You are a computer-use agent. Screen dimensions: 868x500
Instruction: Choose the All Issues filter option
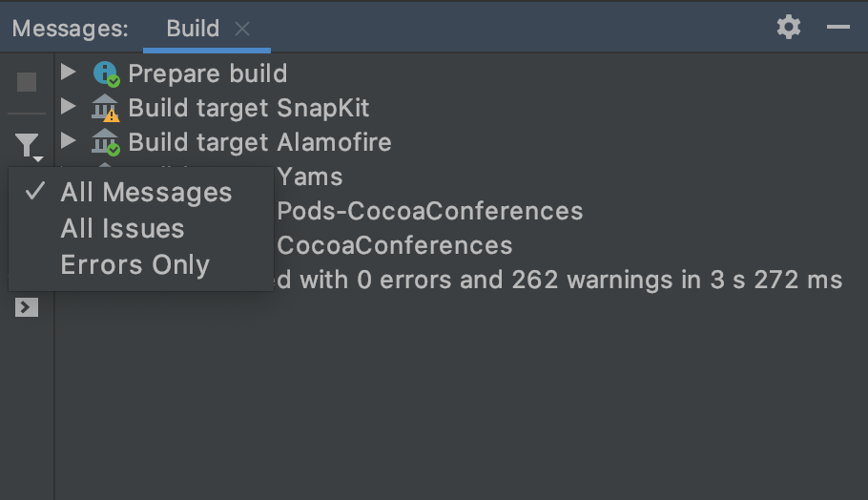coord(122,229)
